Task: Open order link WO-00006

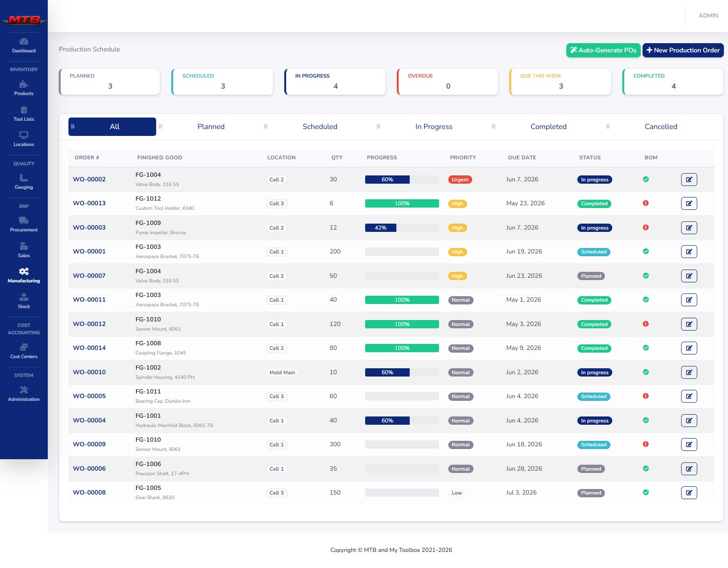Action: tap(89, 468)
